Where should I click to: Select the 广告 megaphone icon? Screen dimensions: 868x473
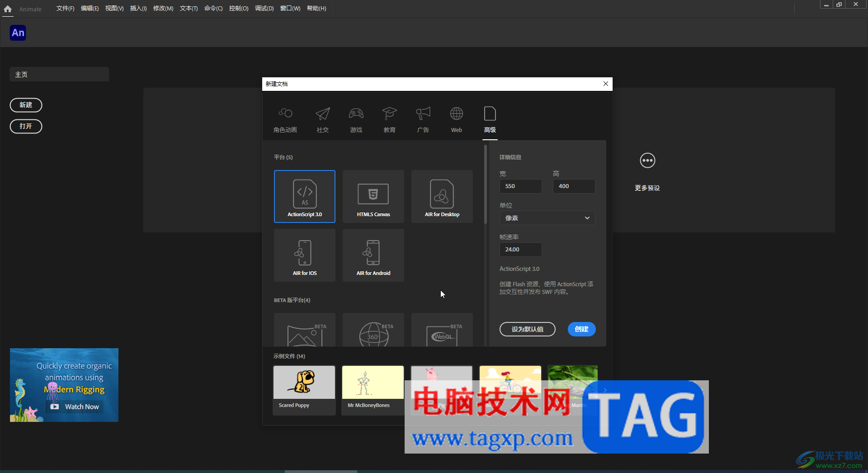pyautogui.click(x=423, y=114)
